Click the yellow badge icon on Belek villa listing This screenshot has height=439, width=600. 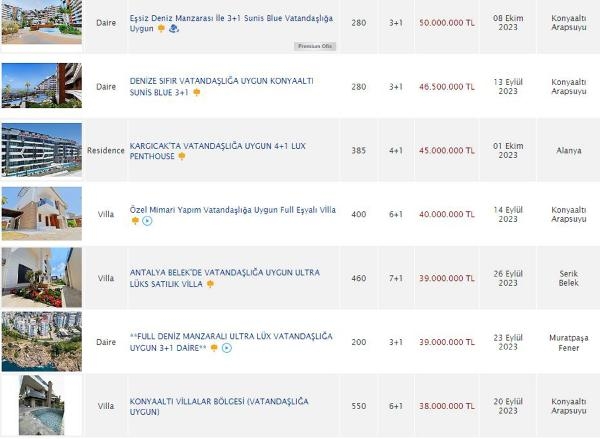(210, 284)
